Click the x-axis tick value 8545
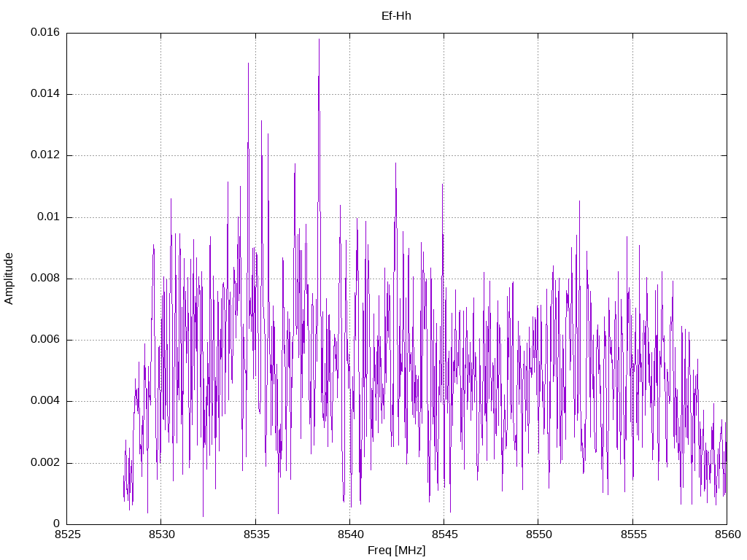747x560 pixels. tap(444, 534)
